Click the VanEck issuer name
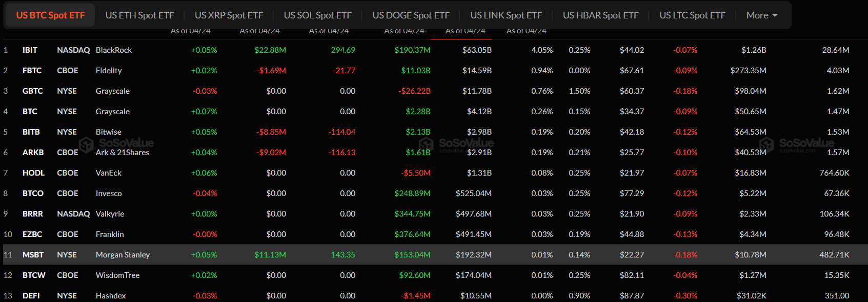This screenshot has width=868, height=302. click(109, 173)
